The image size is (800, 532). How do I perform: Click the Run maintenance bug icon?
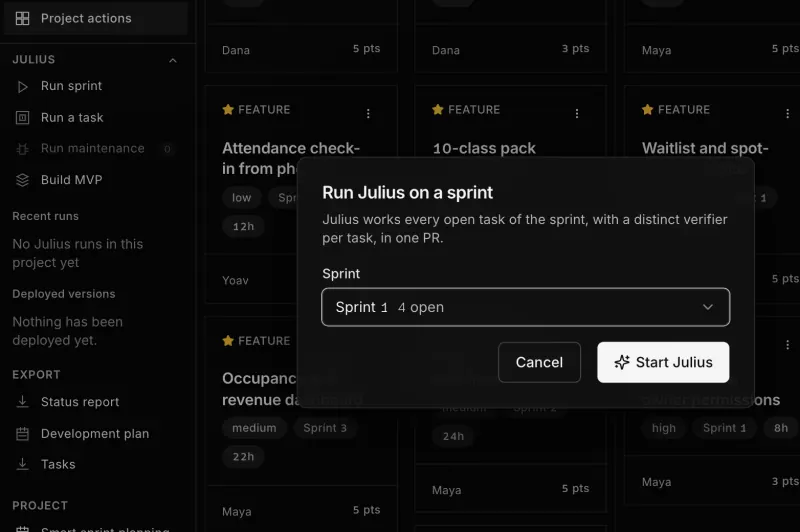[22, 149]
